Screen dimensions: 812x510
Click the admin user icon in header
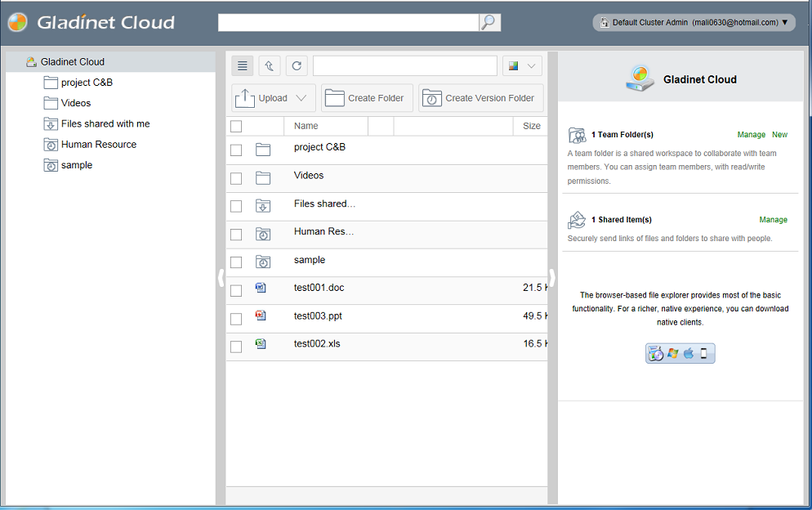coord(605,22)
